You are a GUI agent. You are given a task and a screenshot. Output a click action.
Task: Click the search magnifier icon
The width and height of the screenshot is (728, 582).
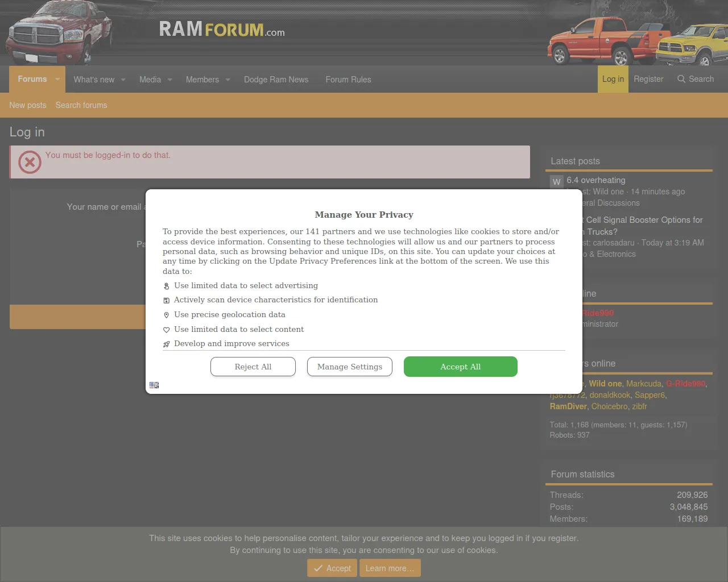pyautogui.click(x=681, y=79)
